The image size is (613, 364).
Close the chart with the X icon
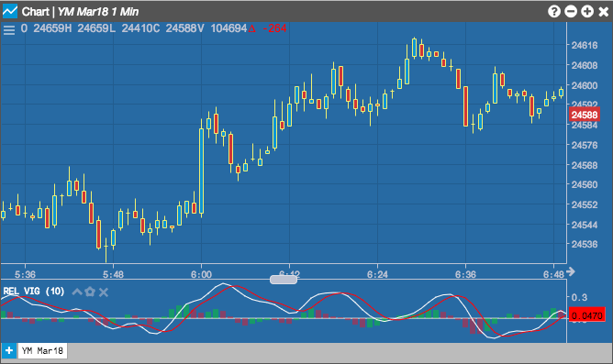tap(604, 12)
